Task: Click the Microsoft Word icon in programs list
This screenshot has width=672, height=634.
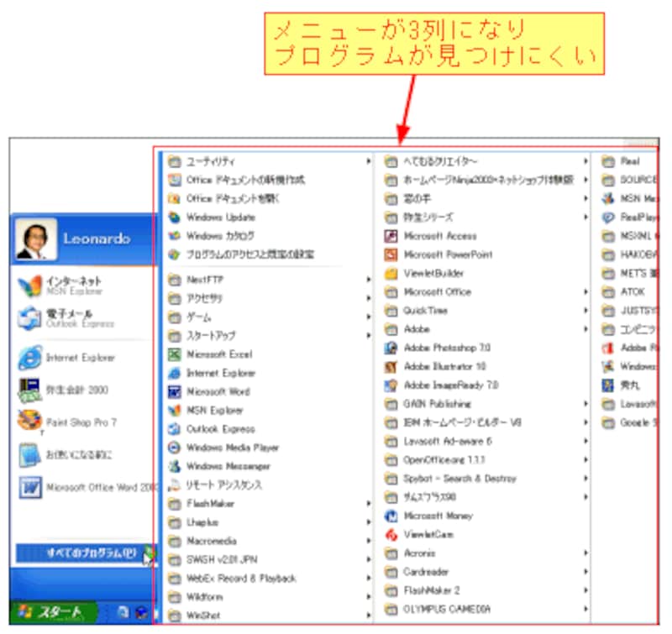Action: [x=175, y=391]
